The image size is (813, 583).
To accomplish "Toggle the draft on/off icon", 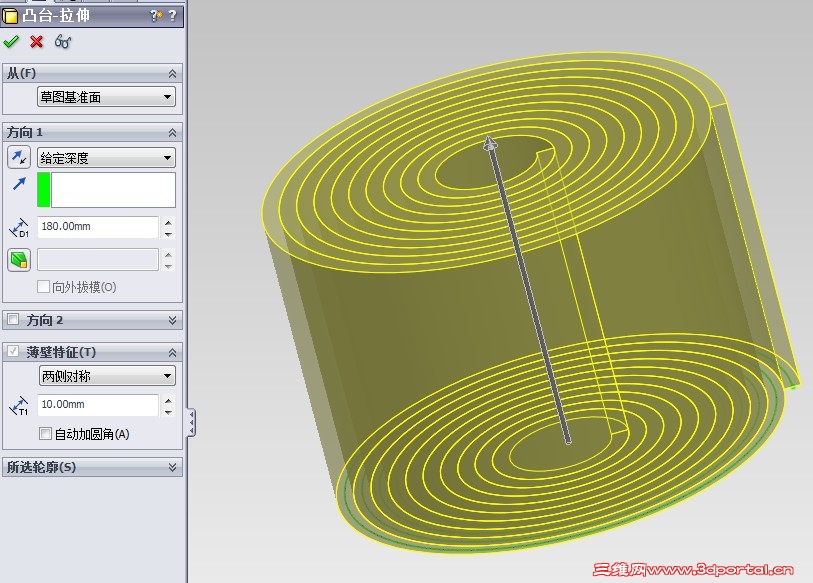I will point(19,260).
